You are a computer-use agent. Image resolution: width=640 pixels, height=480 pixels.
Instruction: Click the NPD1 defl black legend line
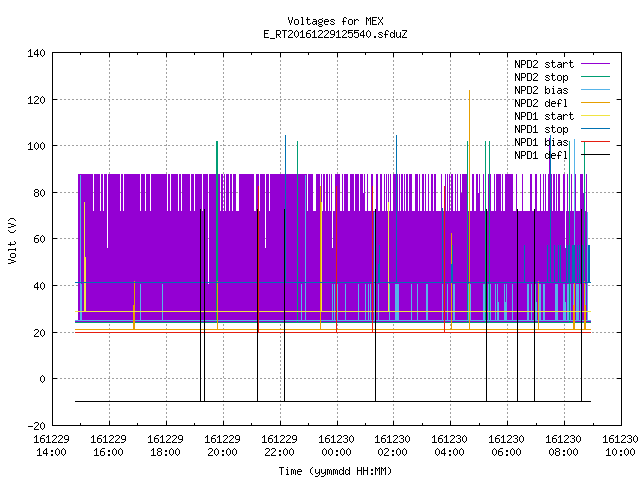pos(595,155)
